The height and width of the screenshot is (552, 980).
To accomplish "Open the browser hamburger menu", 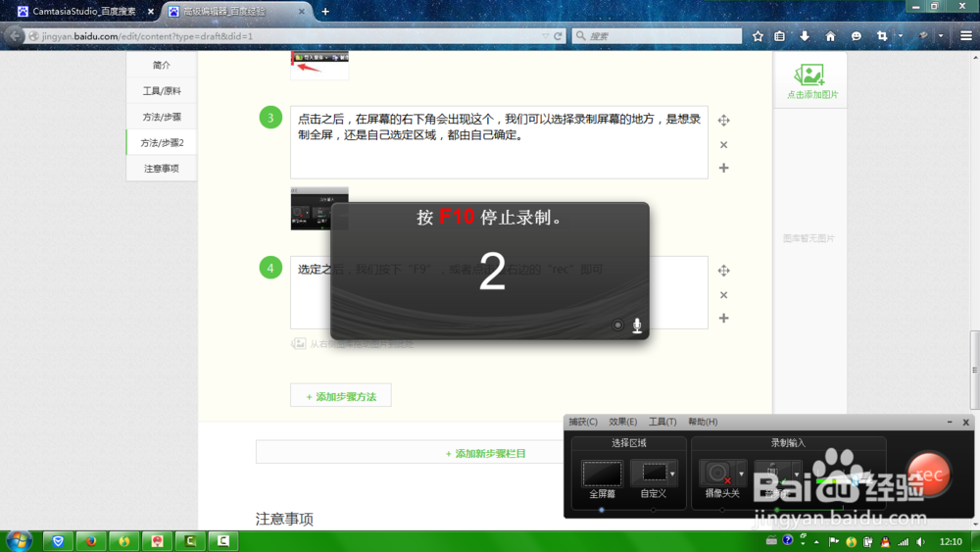I will (x=965, y=36).
